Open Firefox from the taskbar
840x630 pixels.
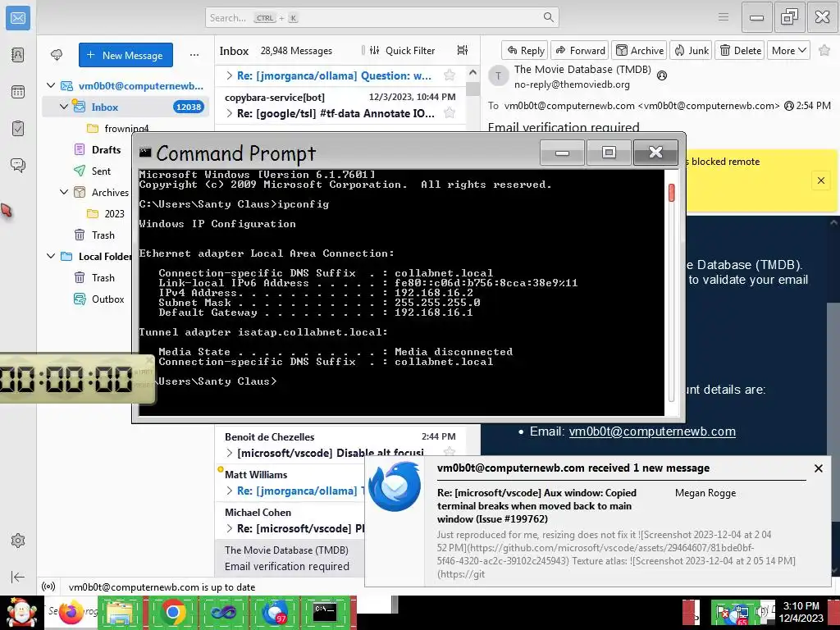point(71,613)
